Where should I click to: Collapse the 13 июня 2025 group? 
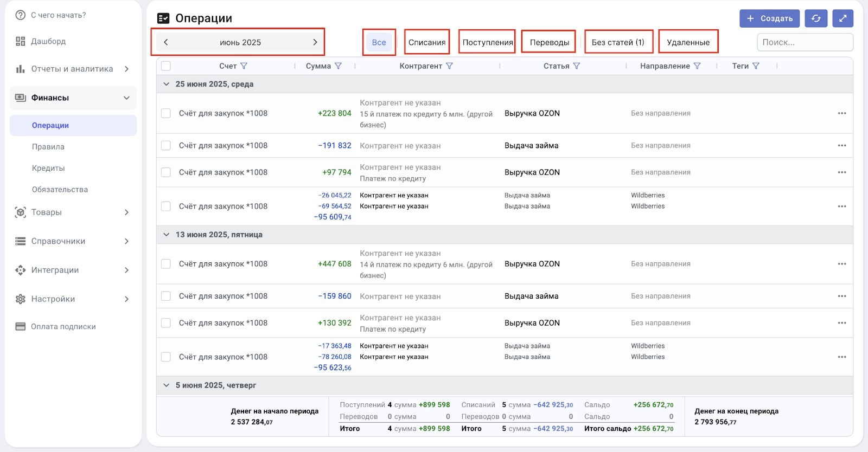click(167, 235)
